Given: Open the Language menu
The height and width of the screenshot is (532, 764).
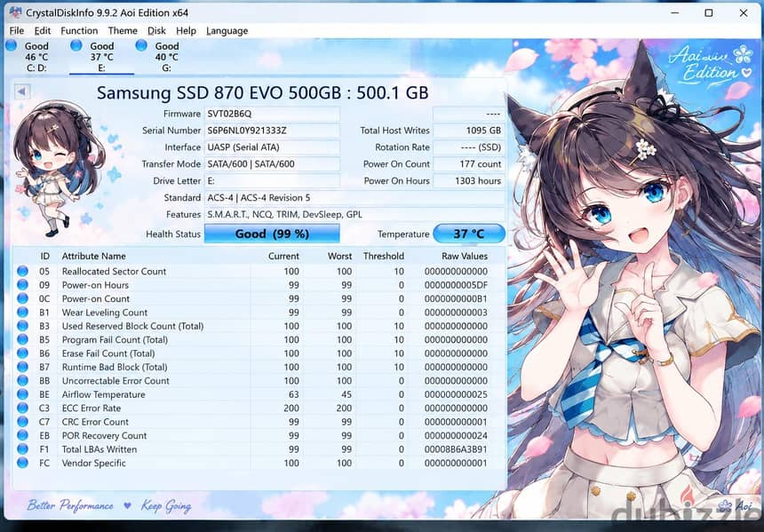Looking at the screenshot, I should tap(227, 31).
